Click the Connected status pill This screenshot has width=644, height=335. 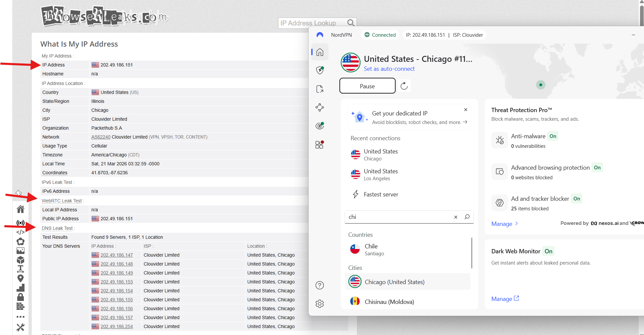tap(380, 35)
